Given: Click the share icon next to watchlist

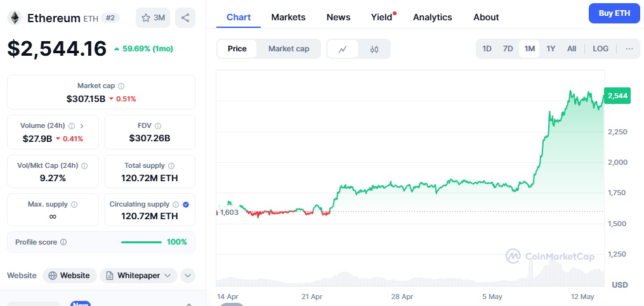Looking at the screenshot, I should (x=185, y=18).
